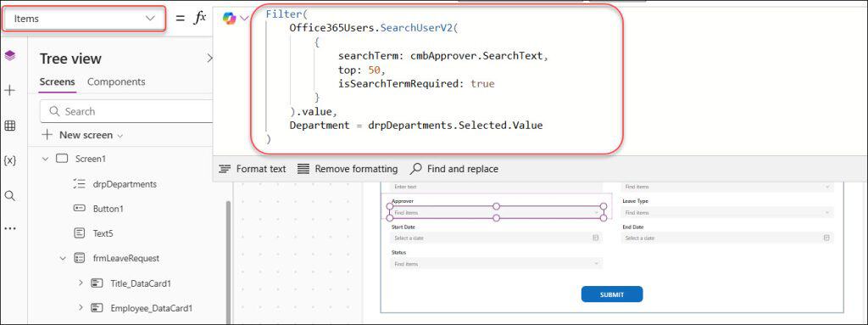Click the frmLeaveRequest form icon in tree
The width and height of the screenshot is (868, 325).
click(x=79, y=259)
